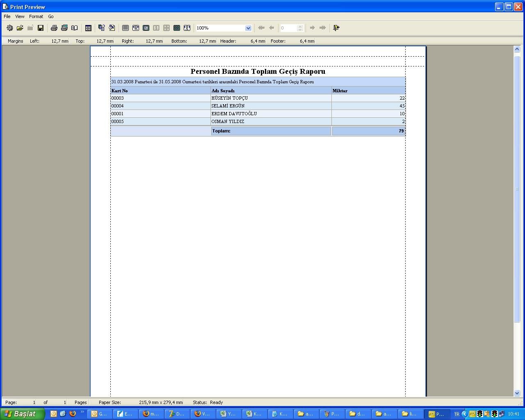The image size is (525, 420).
Task: Click the Go to first page arrow
Action: 261,28
